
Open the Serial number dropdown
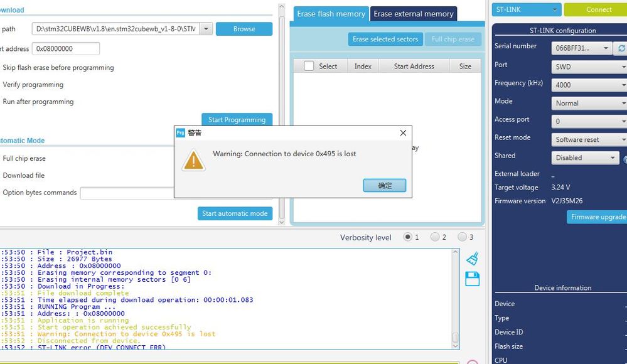pyautogui.click(x=581, y=48)
